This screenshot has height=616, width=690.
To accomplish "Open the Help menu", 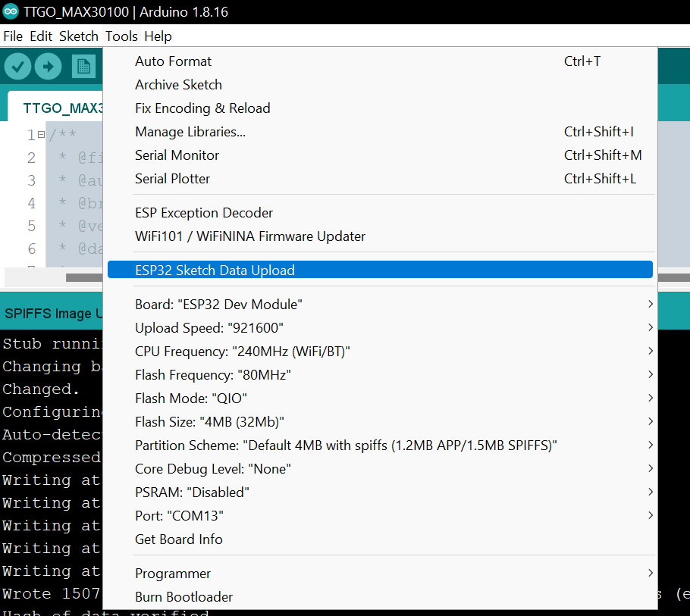I will point(158,36).
